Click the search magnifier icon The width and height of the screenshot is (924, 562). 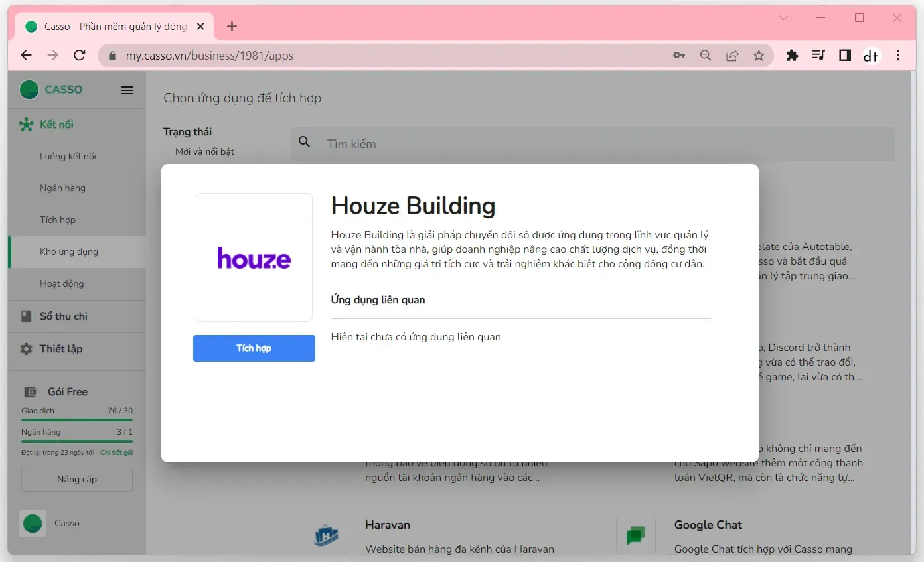[x=305, y=142]
